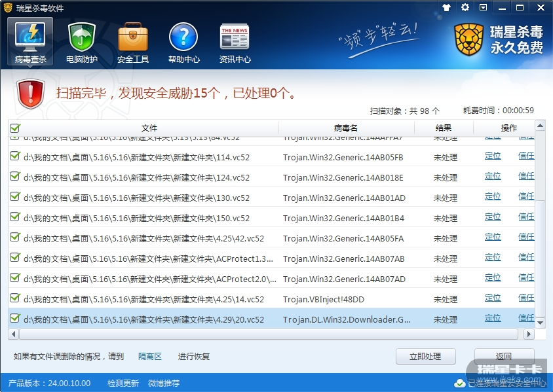Select virus name Trojan.Win32.Generic.14AB05FB

pos(343,158)
